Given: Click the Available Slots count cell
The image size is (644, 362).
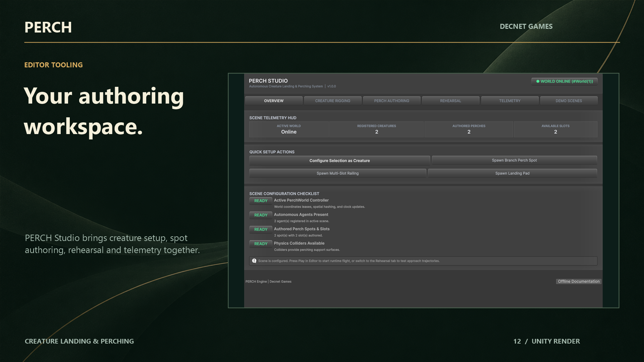Looking at the screenshot, I should click(x=555, y=129).
